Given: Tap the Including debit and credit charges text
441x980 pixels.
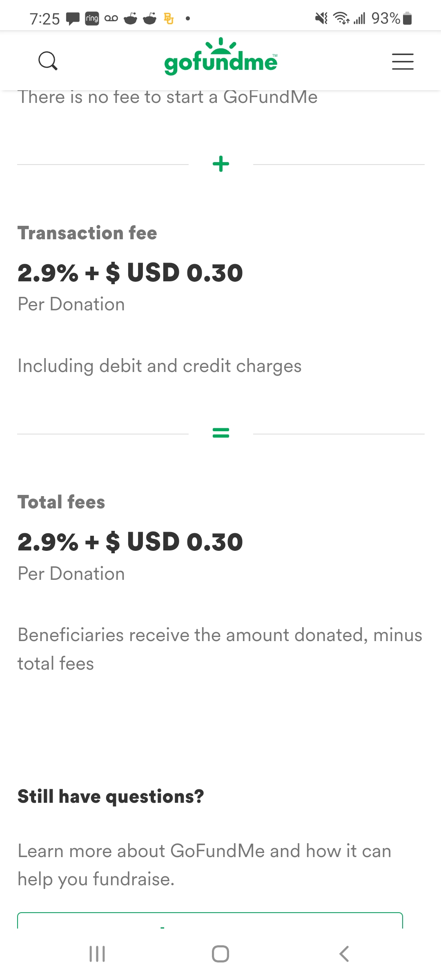Looking at the screenshot, I should 160,366.
